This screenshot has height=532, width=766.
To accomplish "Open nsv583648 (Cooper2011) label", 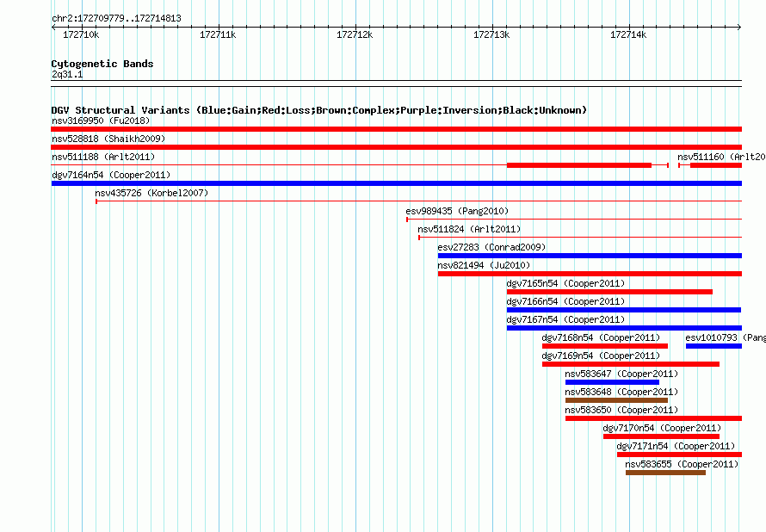I will pyautogui.click(x=621, y=392).
